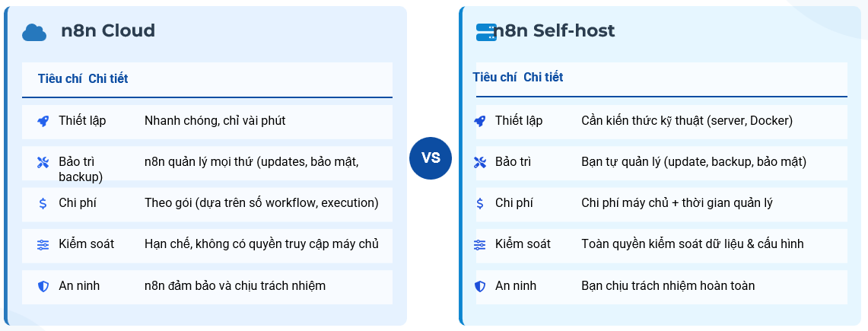Click the n8n Self-host heading
The image size is (868, 331).
pyautogui.click(x=555, y=30)
